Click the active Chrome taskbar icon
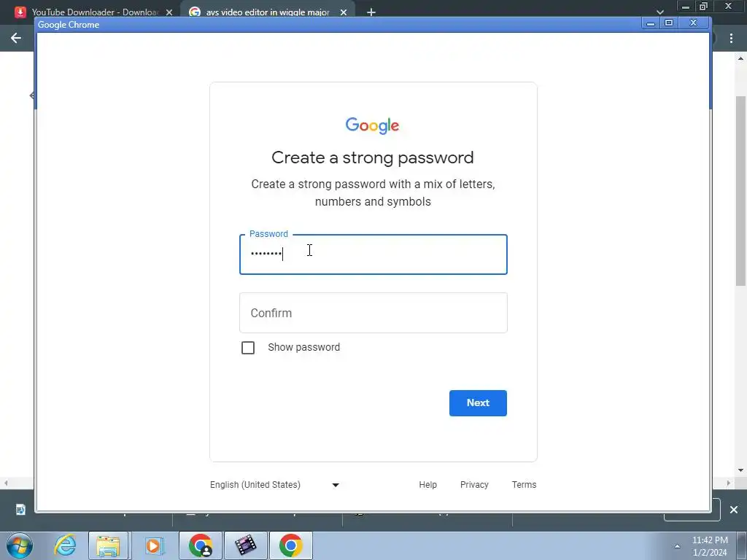The image size is (747, 560). point(291,545)
